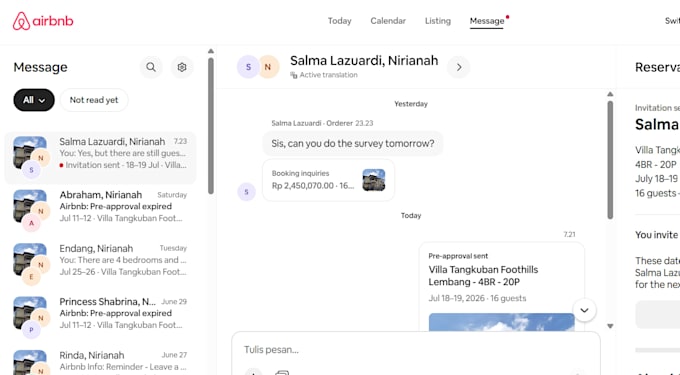Open the Princess Shabrina conversation
The image size is (680, 375).
pyautogui.click(x=100, y=318)
